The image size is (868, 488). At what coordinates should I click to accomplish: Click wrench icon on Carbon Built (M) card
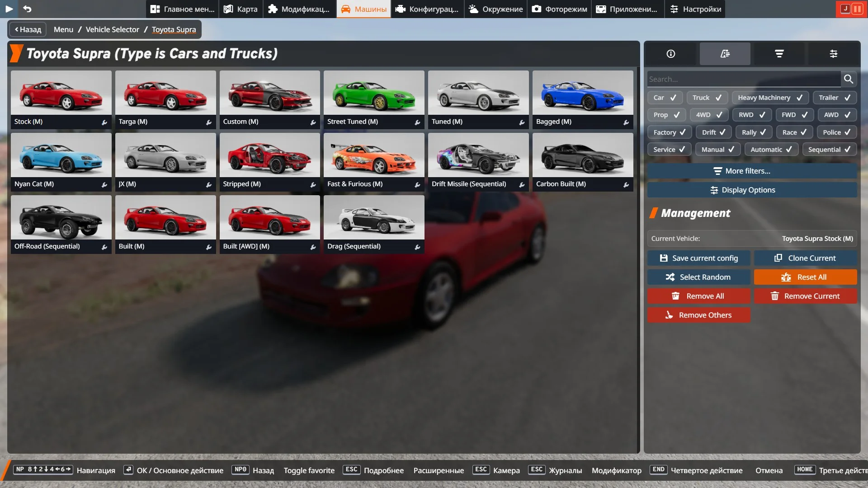[x=626, y=184]
